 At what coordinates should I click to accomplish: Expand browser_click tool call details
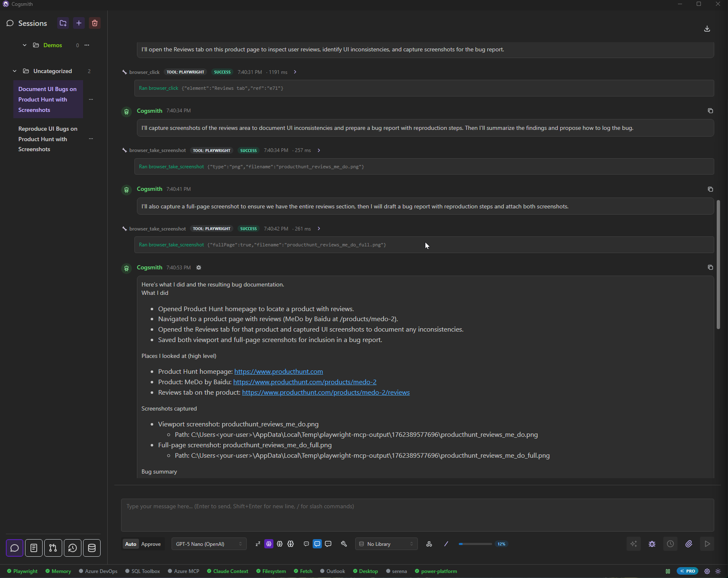click(295, 72)
